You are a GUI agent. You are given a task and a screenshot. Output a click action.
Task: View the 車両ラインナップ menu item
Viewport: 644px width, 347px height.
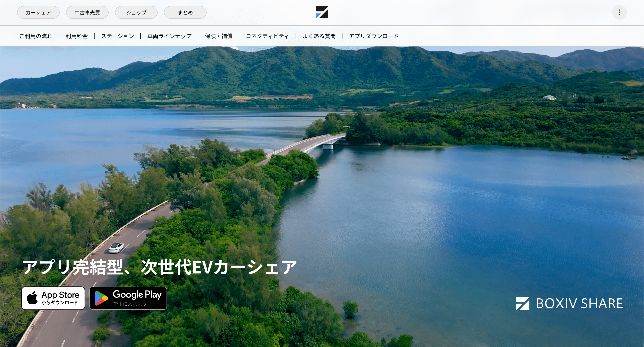point(169,36)
